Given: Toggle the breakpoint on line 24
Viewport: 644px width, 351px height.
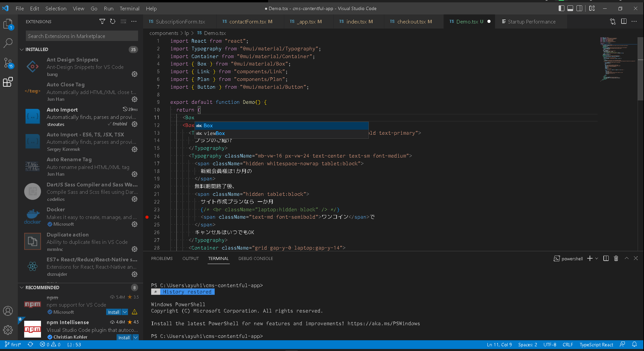Looking at the screenshot, I should point(147,217).
